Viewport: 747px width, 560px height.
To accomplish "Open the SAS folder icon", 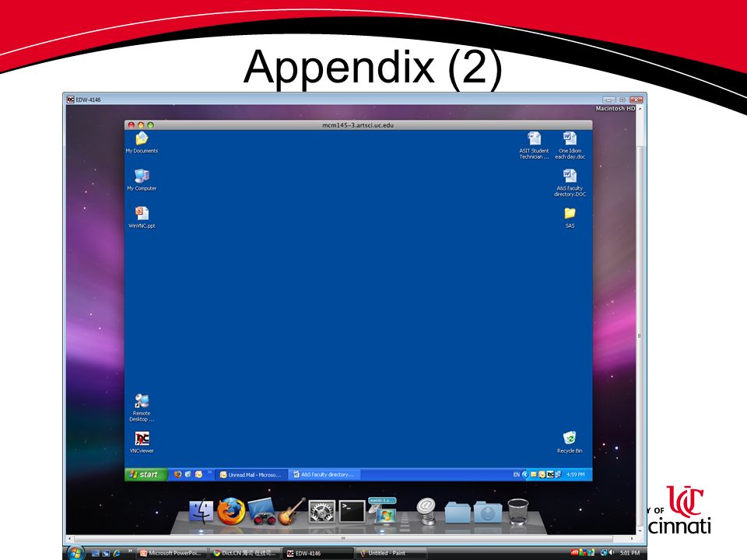I will click(570, 217).
